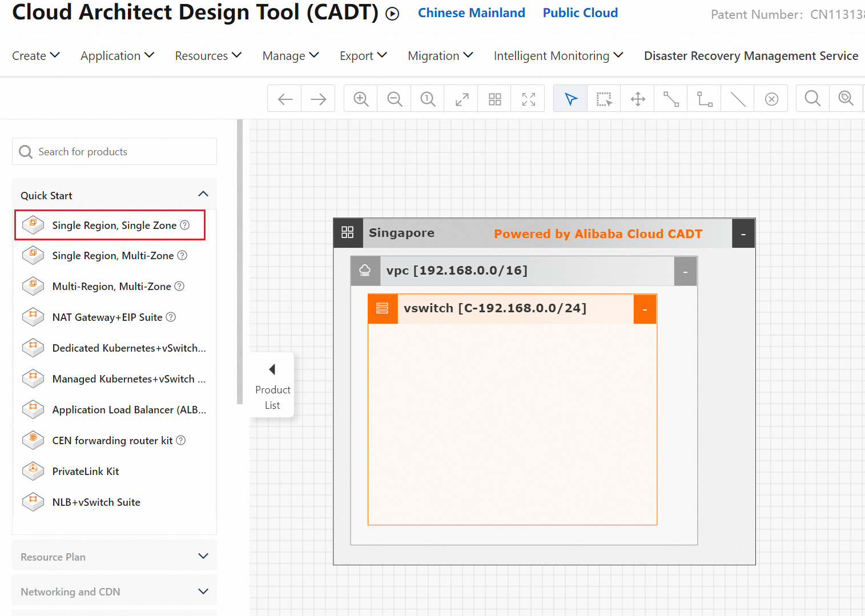The width and height of the screenshot is (865, 616).
Task: Select Single Region, Single Zone template
Action: point(110,225)
